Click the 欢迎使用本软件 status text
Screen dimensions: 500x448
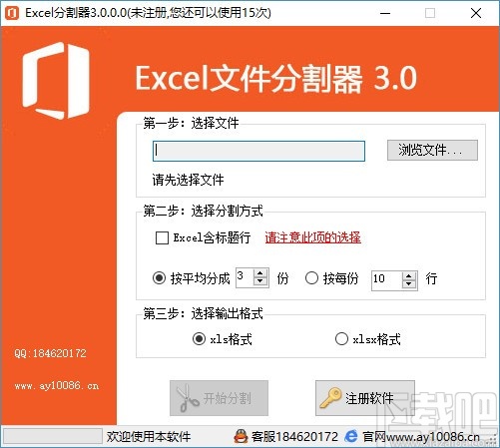149,436
